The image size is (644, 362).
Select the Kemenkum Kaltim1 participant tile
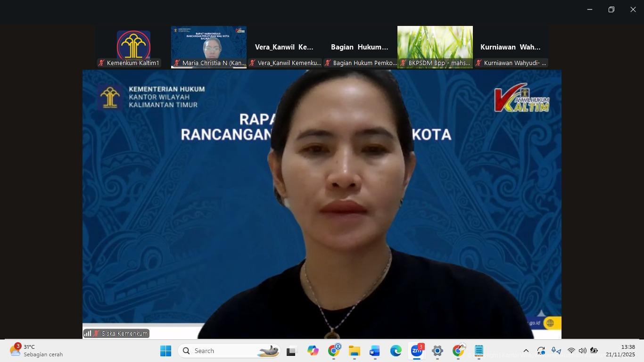tap(133, 47)
